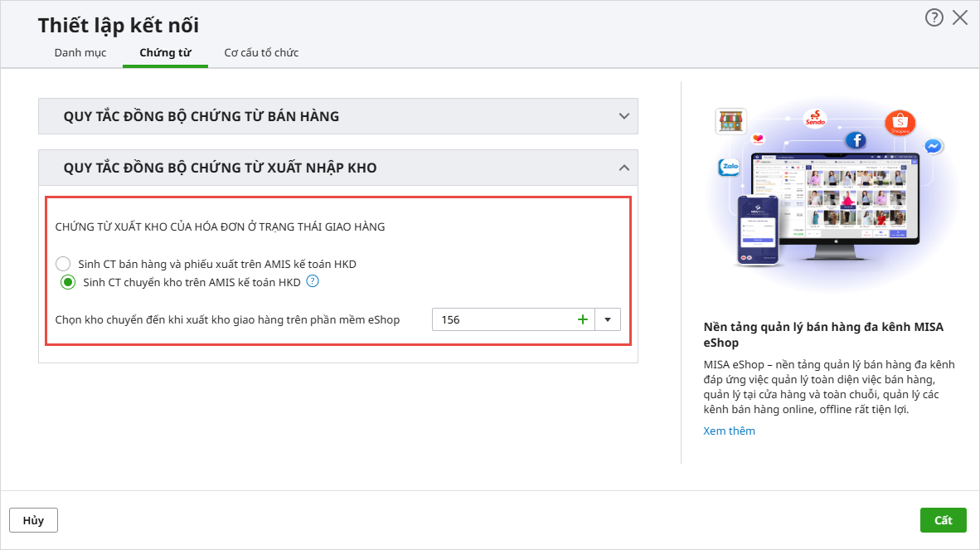Click the storefront icon in the illustration
The image size is (980, 550).
pos(730,122)
